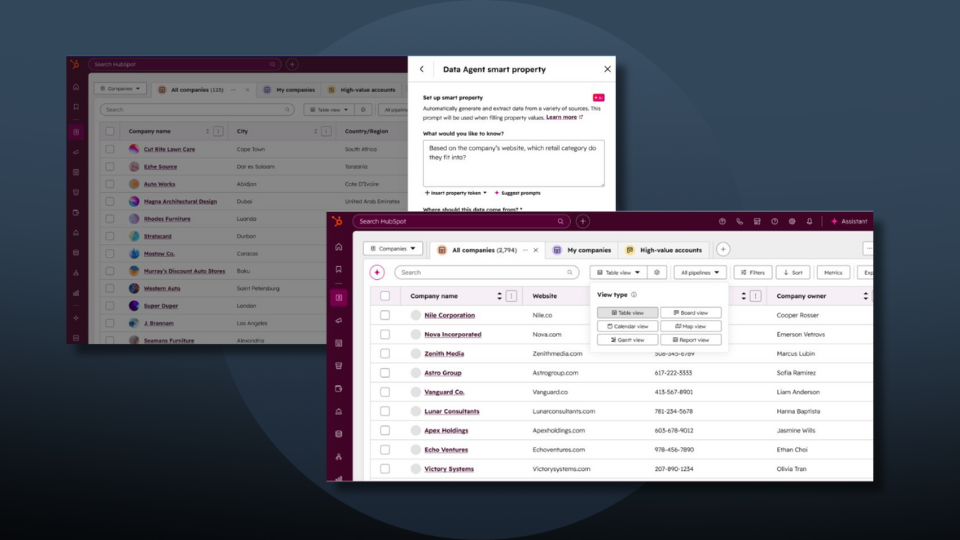Switch to High-value accounts tab in front window
The height and width of the screenshot is (540, 960).
(x=664, y=250)
